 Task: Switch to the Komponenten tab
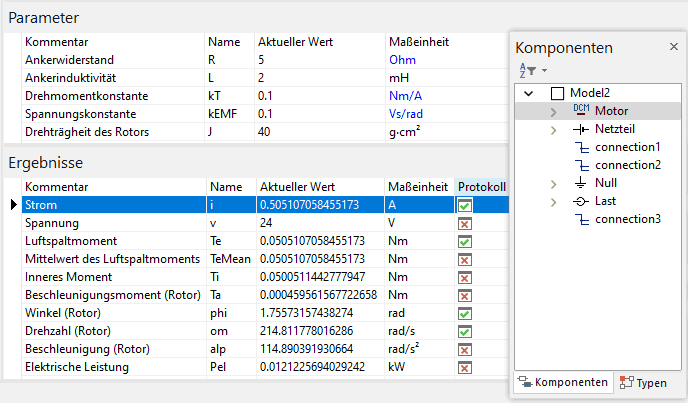pos(563,383)
